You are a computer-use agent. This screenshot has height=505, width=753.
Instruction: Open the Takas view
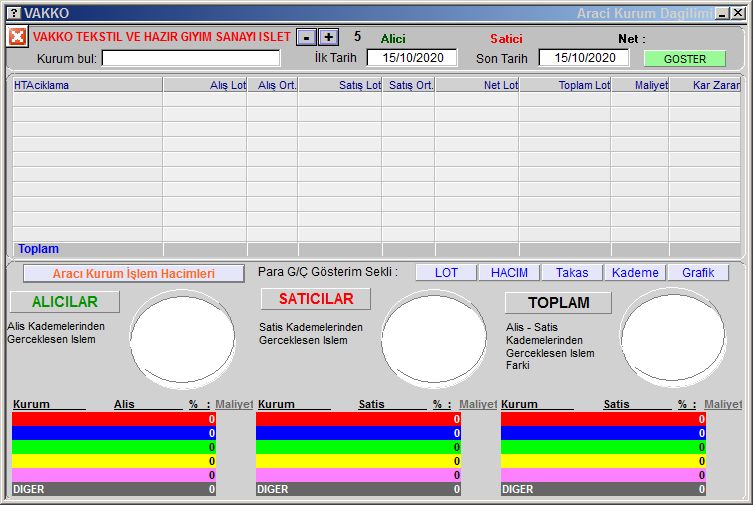tap(572, 273)
